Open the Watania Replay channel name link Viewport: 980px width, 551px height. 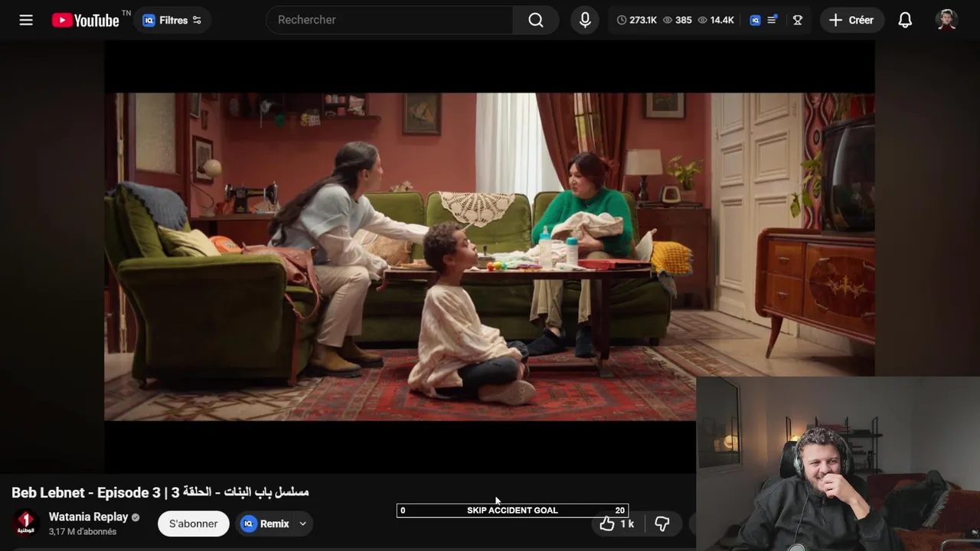click(88, 517)
